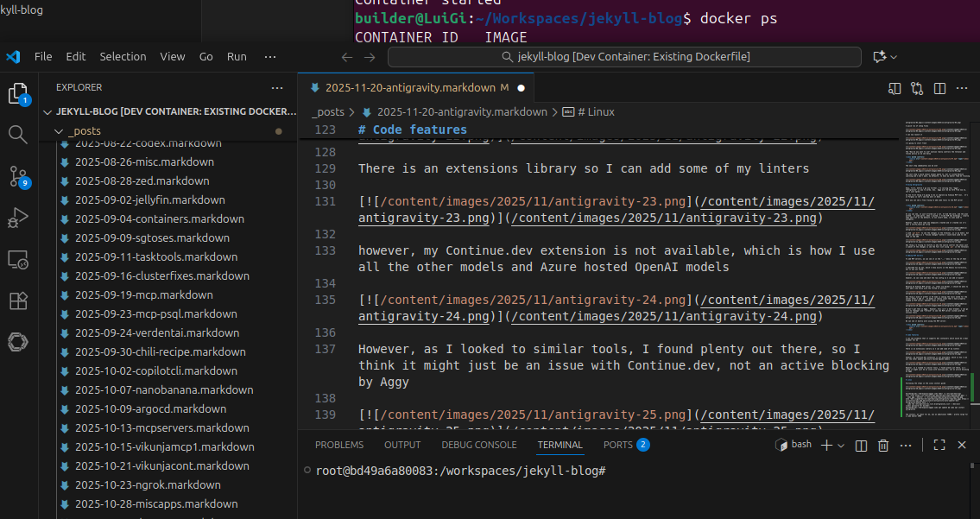Switch to the DEBUG CONSOLE tab
Image resolution: width=980 pixels, height=519 pixels.
478,445
